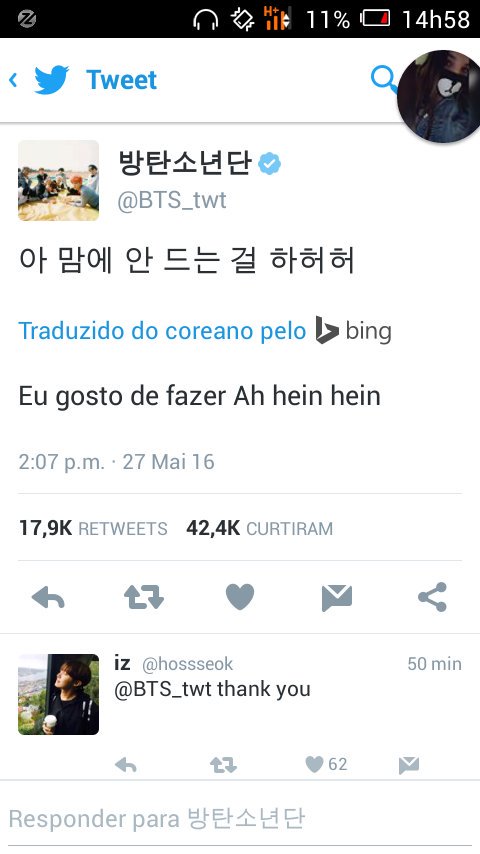Screen dimensions: 480x854
Task: Tap the 'Responder para 방탄소년단' field
Action: tap(240, 819)
